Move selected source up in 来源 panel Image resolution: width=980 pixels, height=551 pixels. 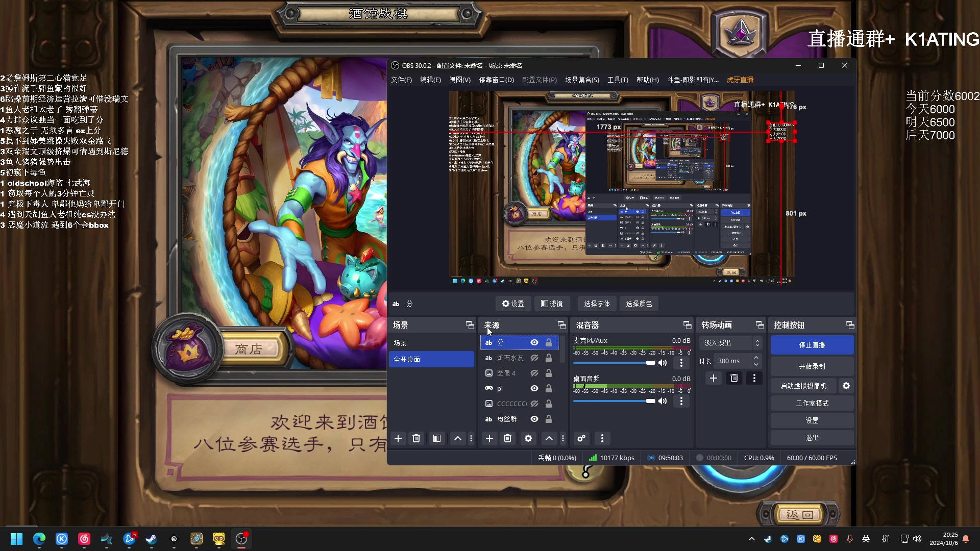point(549,438)
